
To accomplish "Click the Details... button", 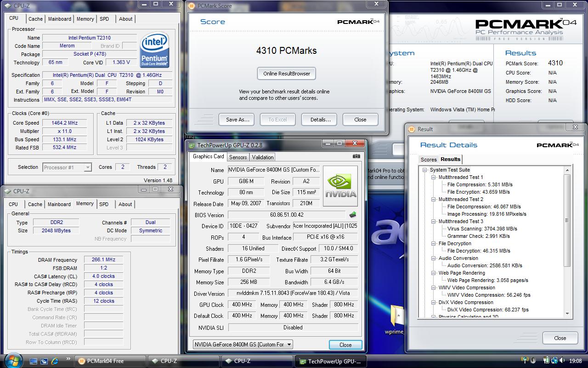I will (x=320, y=120).
